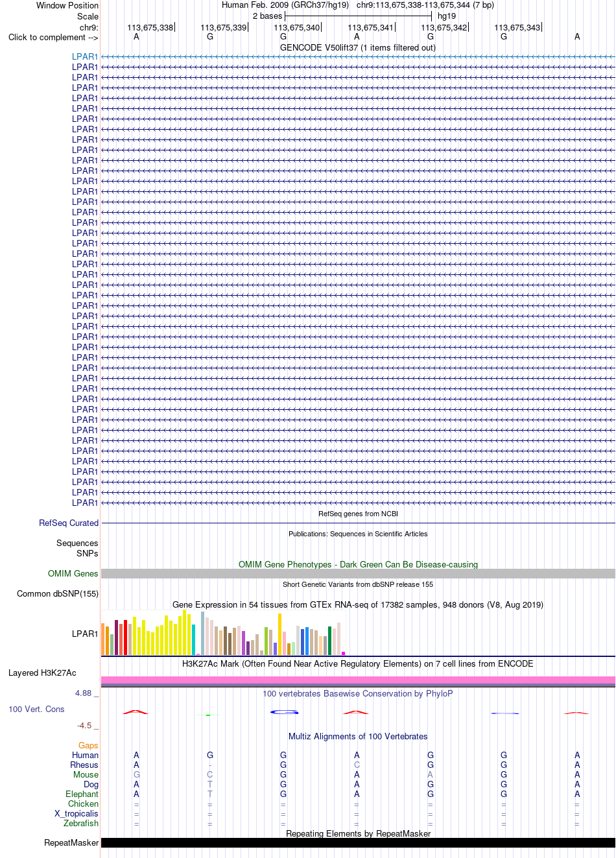Click the RepeatMasker track label
The height and width of the screenshot is (858, 616).
pyautogui.click(x=71, y=843)
